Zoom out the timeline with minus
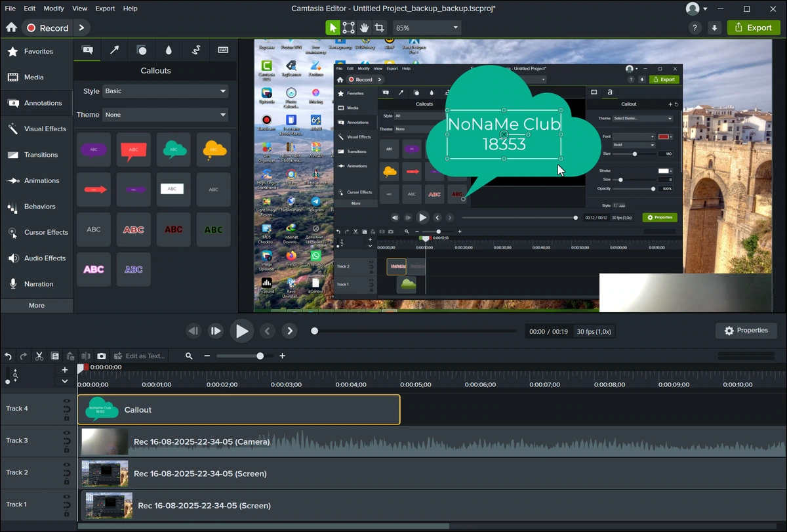Screen dimensions: 787x532 207,356
